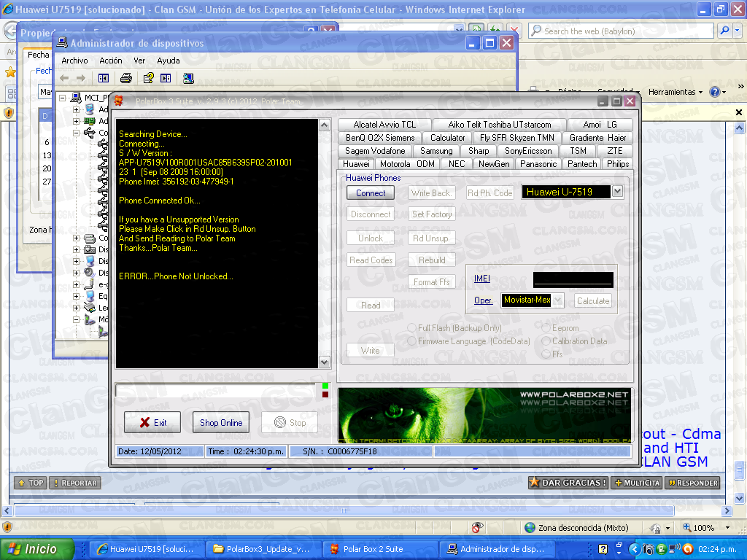
Task: Toggle the console tree pane icon in Device Manager
Action: coord(104,78)
